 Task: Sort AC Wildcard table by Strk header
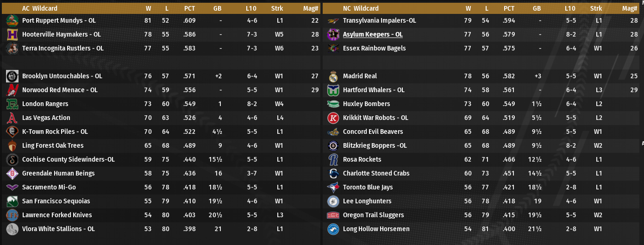pos(277,8)
